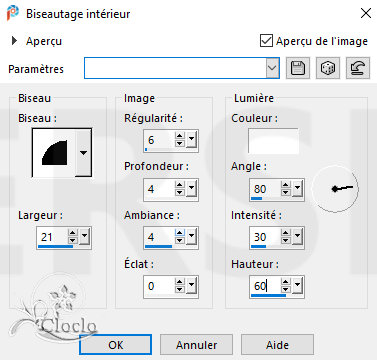Increase Hauteur with the up arrow
377x360 pixels.
coord(286,282)
